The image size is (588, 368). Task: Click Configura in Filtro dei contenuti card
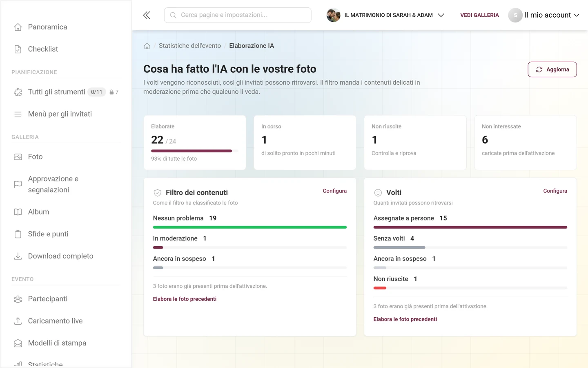334,191
